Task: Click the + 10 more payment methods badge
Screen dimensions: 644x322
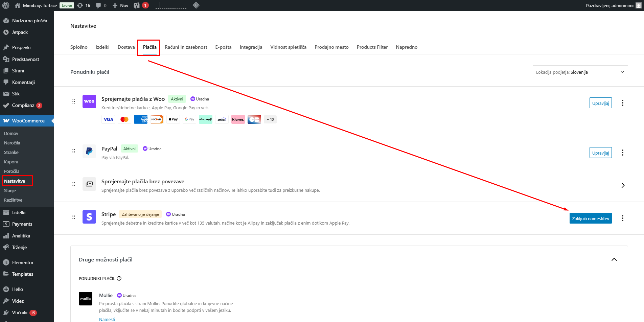Action: [x=270, y=119]
